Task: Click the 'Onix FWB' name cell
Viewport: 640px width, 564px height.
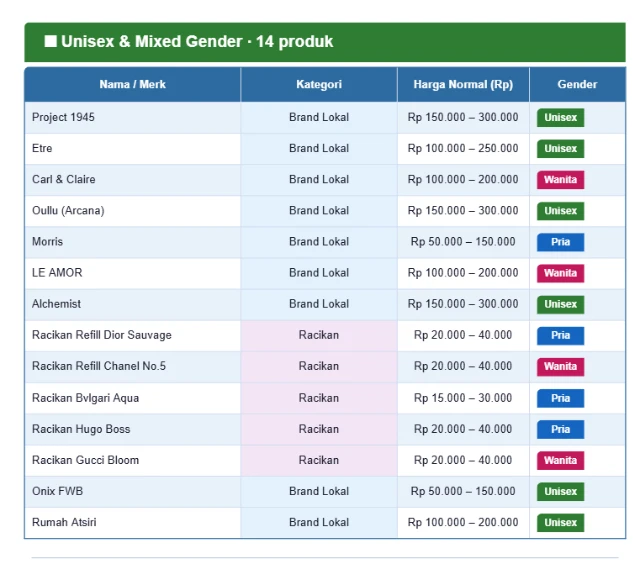Action: coord(133,491)
